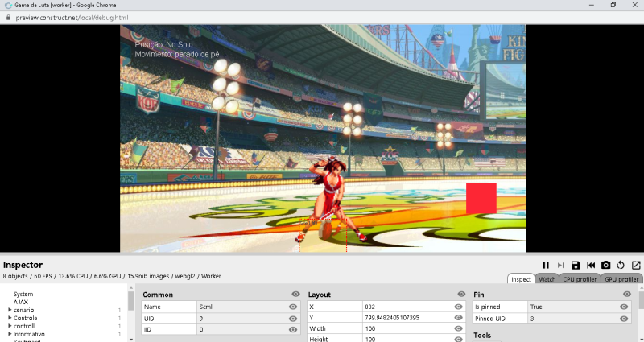Watch the X property eye icon
Screen dimensions: 644x342
[x=458, y=307]
